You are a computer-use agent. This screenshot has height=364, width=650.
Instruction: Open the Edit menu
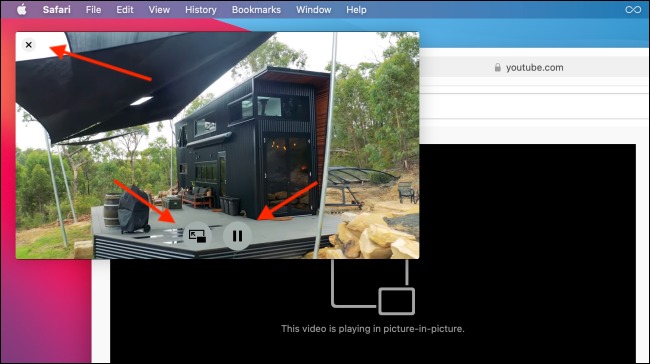[125, 10]
